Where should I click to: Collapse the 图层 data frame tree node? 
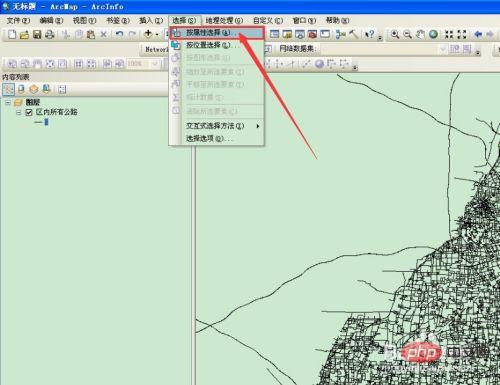tap(8, 103)
